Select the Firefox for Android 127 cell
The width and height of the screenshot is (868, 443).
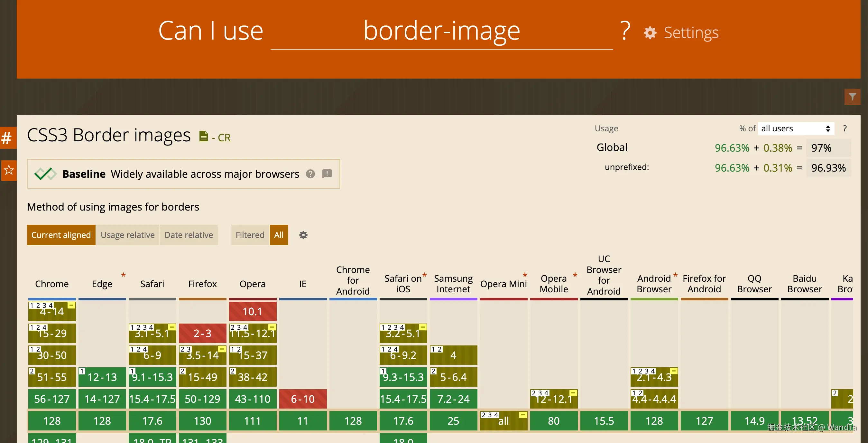(x=705, y=421)
